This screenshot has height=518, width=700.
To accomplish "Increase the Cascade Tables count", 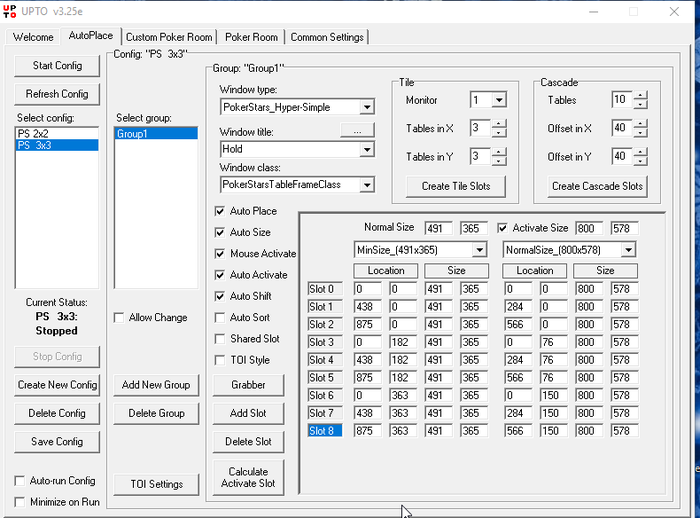I will point(640,96).
